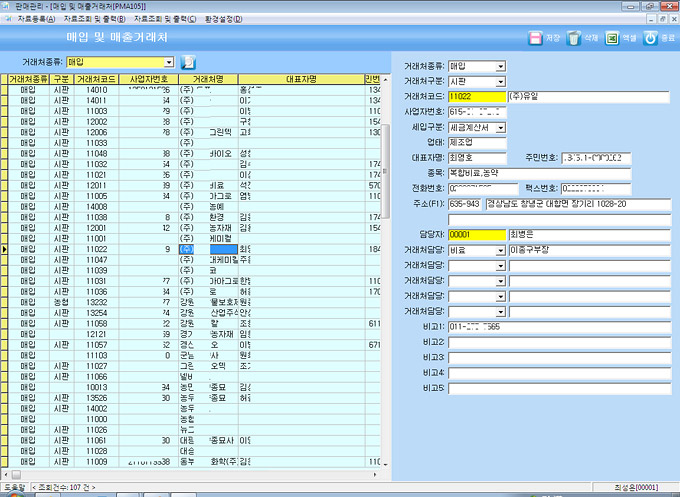This screenshot has height=497, width=680.
Task: Open the 자료등록(A) menu
Action: click(x=36, y=19)
